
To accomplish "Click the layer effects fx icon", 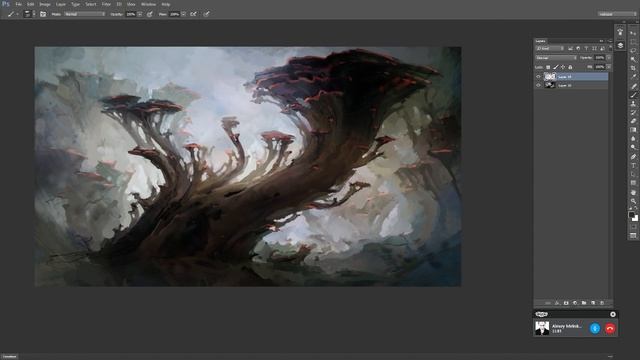I will coord(557,303).
